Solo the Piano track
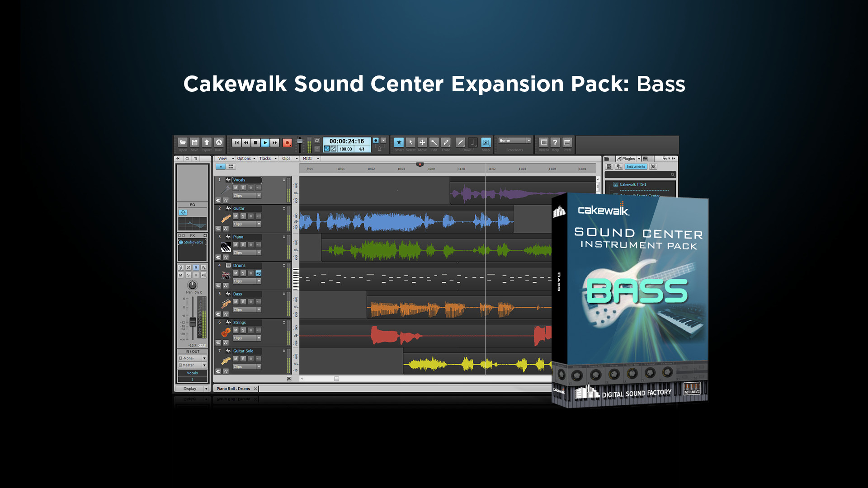The image size is (868, 488). tap(243, 244)
